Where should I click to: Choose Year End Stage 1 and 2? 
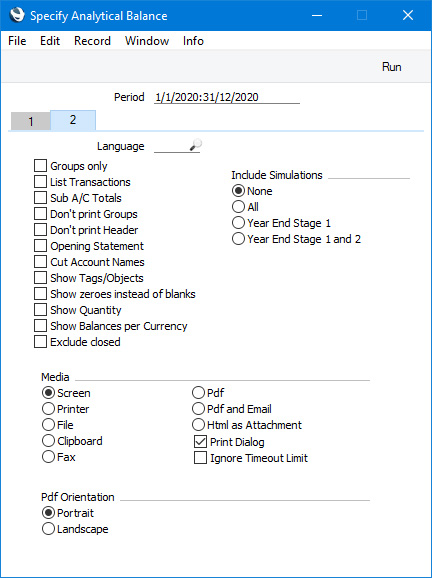(238, 239)
